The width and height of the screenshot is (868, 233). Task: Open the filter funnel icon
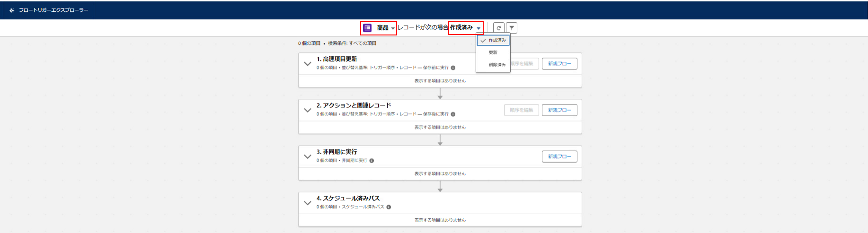coord(512,28)
